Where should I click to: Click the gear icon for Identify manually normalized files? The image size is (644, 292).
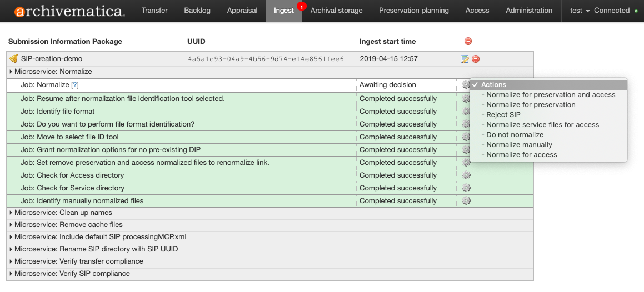[466, 200]
